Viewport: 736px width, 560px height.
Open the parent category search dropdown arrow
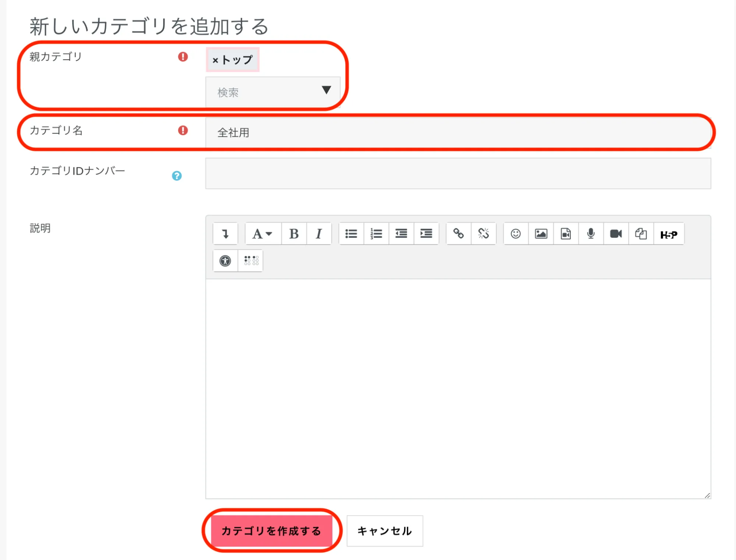point(326,90)
